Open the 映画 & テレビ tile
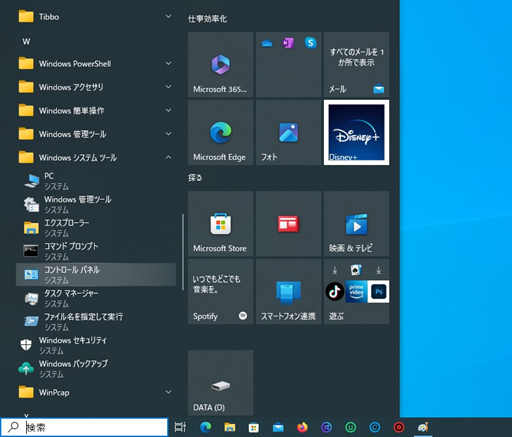This screenshot has height=437, width=512. (x=356, y=224)
